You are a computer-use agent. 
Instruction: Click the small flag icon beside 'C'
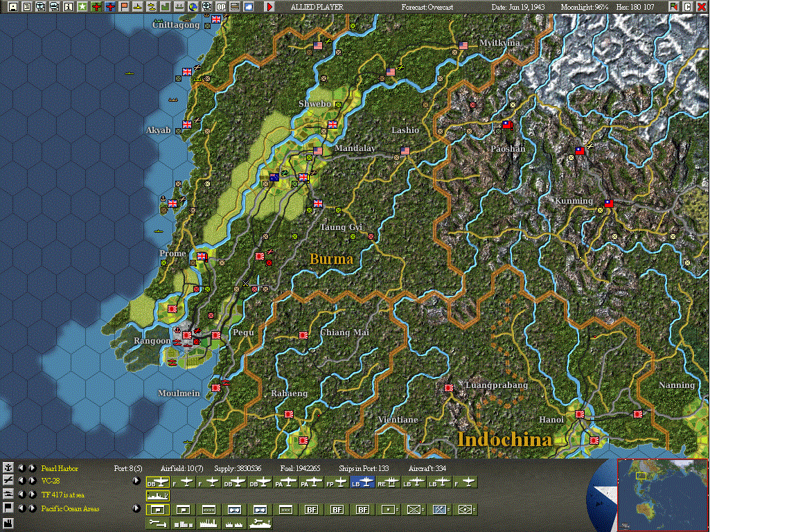[674, 7]
